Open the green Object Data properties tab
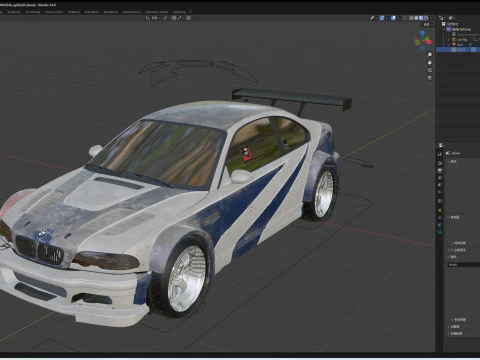The image size is (480, 360). coord(440,232)
